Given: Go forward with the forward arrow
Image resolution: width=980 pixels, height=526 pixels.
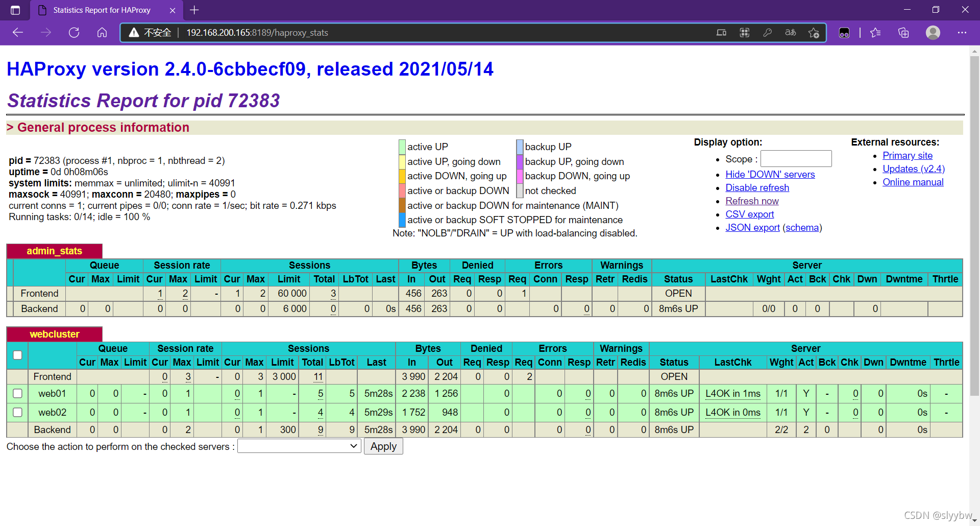Looking at the screenshot, I should 46,33.
